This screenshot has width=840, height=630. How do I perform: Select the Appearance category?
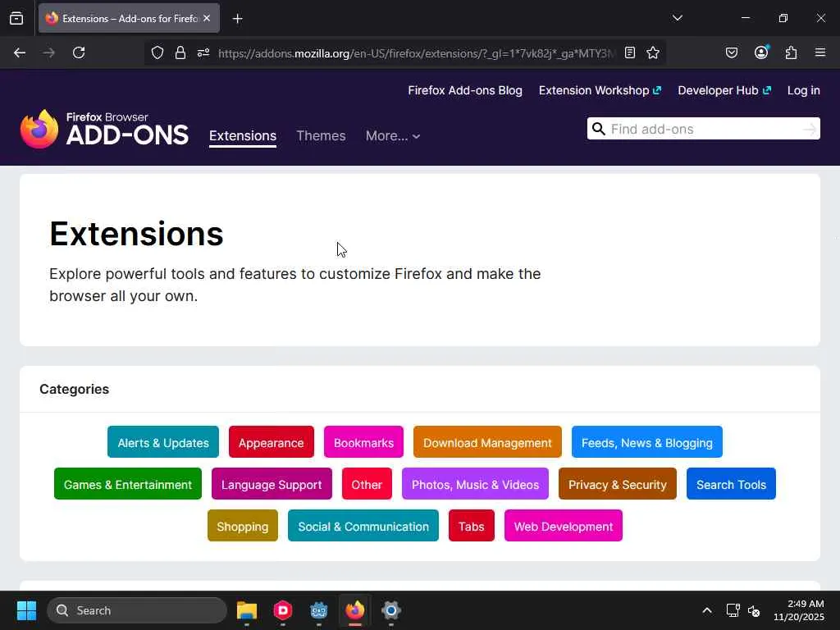pyautogui.click(x=271, y=442)
